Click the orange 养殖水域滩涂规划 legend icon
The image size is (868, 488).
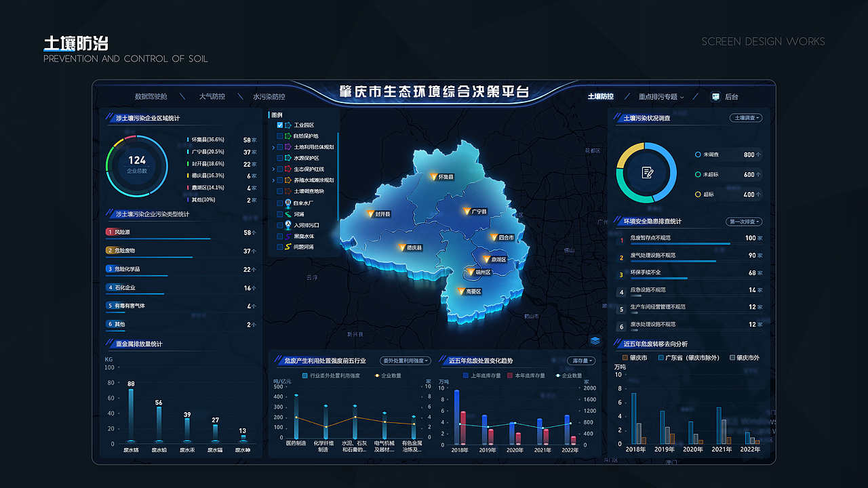(x=288, y=180)
